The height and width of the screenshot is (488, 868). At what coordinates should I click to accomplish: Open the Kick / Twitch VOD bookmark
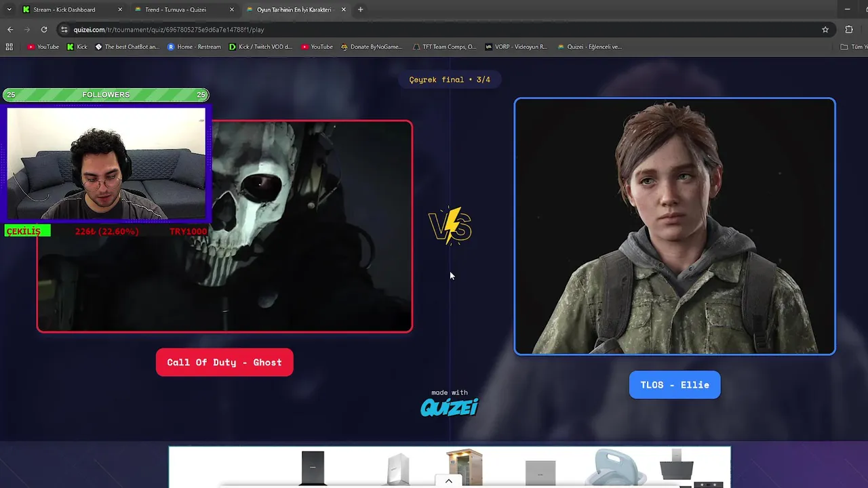[x=260, y=47]
